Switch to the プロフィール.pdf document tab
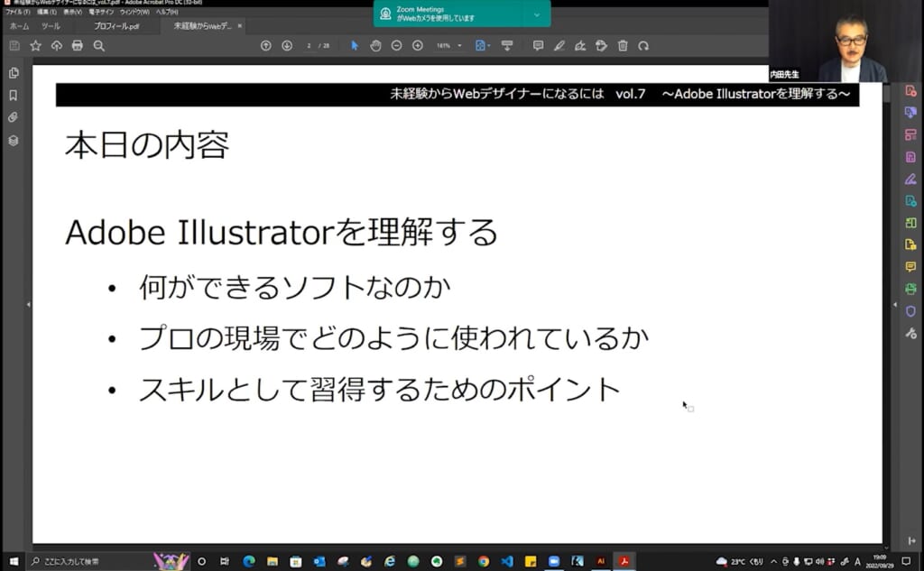The width and height of the screenshot is (924, 571). click(x=116, y=26)
